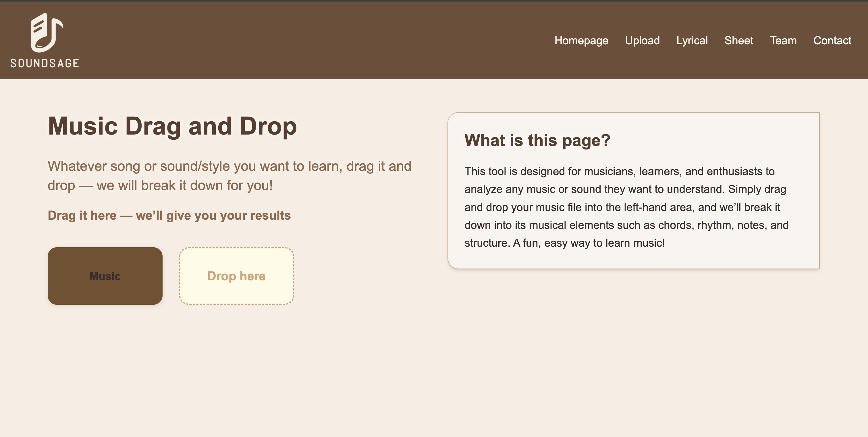Click the info card description paragraph
Screen dimensions: 868x437
tap(626, 207)
